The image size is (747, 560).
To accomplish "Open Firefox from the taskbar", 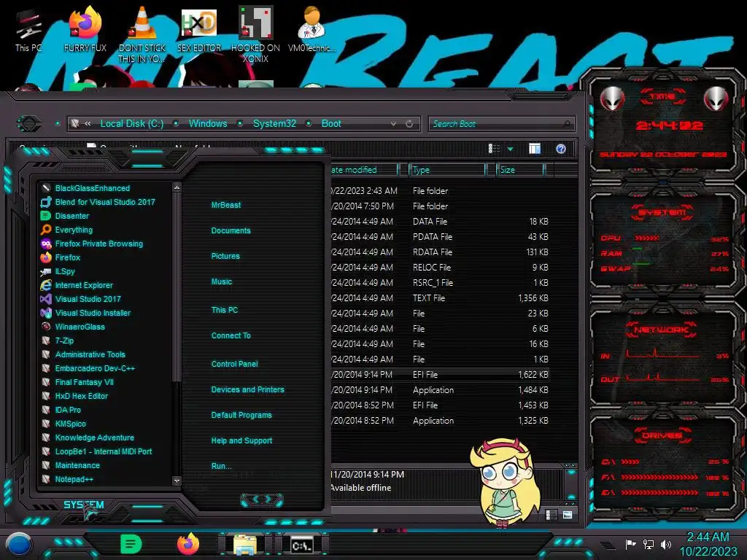I will point(189,544).
